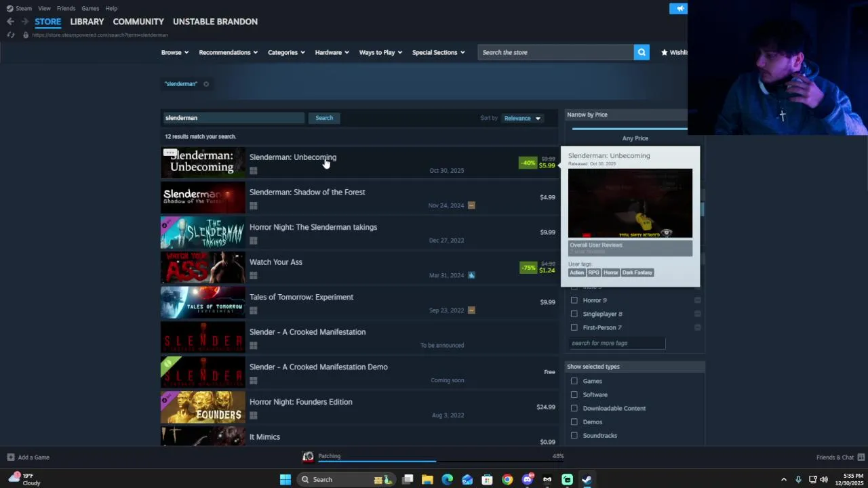Click the volume speaker tray icon
The image size is (868, 488).
824,480
